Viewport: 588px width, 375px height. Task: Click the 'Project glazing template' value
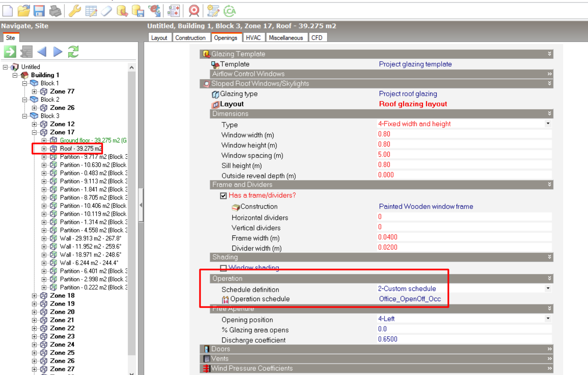click(x=415, y=64)
